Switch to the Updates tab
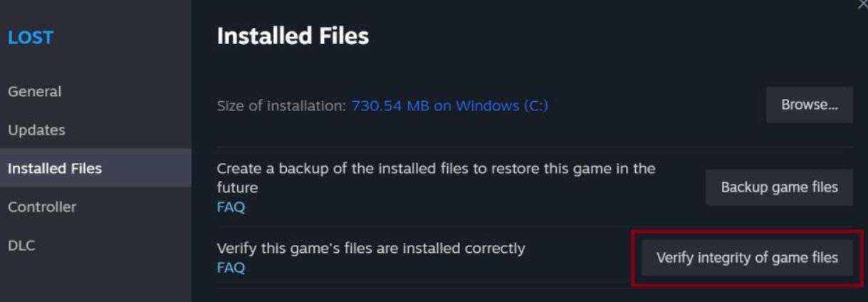 (x=36, y=130)
